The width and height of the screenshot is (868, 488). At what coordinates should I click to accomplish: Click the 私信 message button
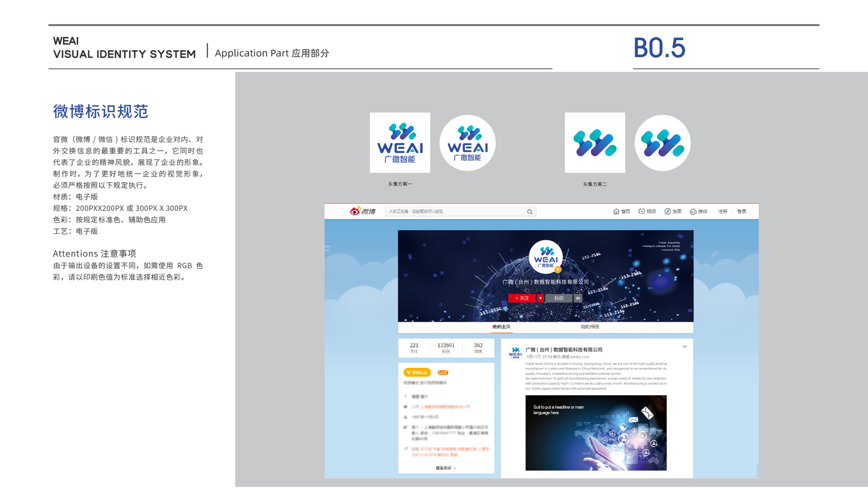tap(559, 298)
